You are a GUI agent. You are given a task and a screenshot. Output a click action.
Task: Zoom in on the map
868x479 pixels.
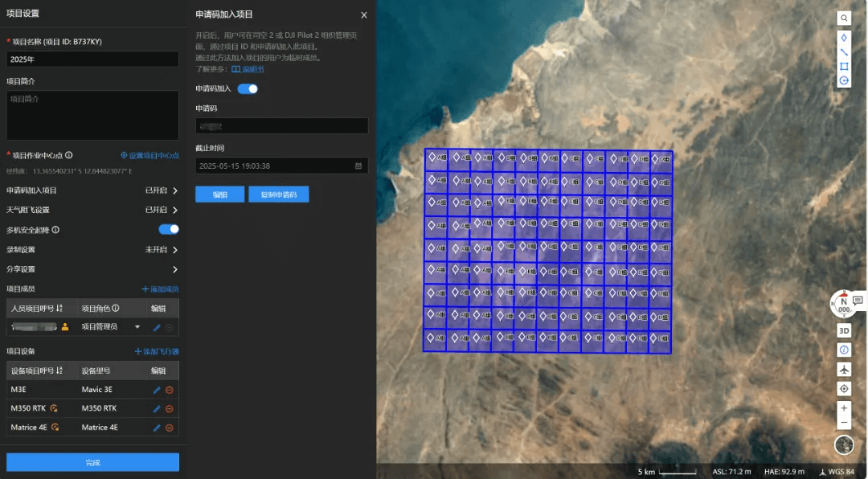click(x=844, y=408)
